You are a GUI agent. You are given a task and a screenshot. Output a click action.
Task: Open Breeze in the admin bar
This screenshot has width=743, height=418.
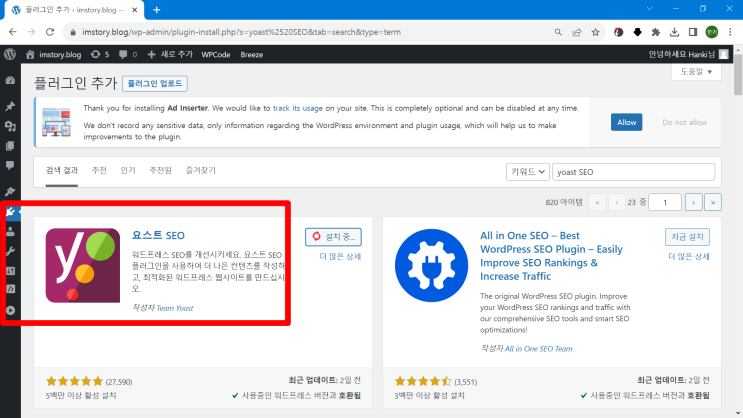[x=252, y=55]
